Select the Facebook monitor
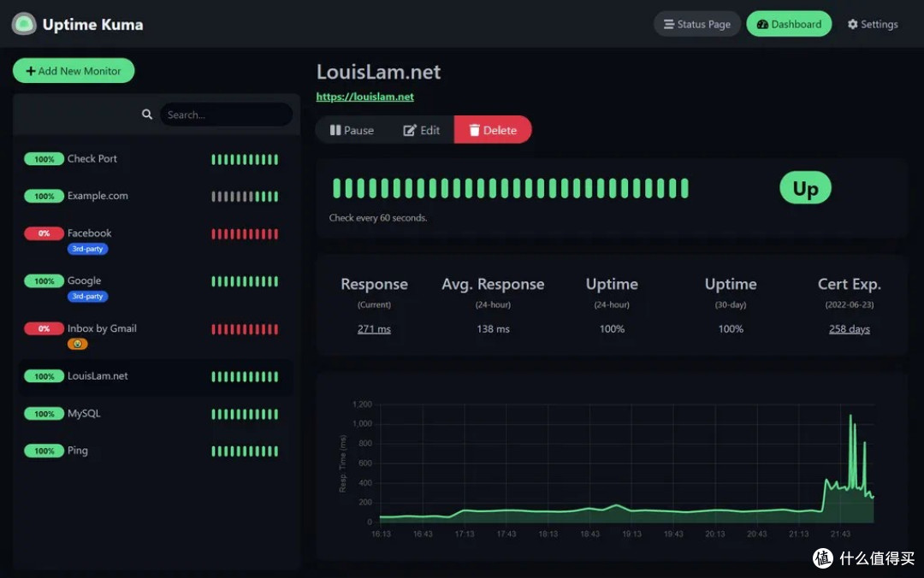924x578 pixels. [x=157, y=239]
